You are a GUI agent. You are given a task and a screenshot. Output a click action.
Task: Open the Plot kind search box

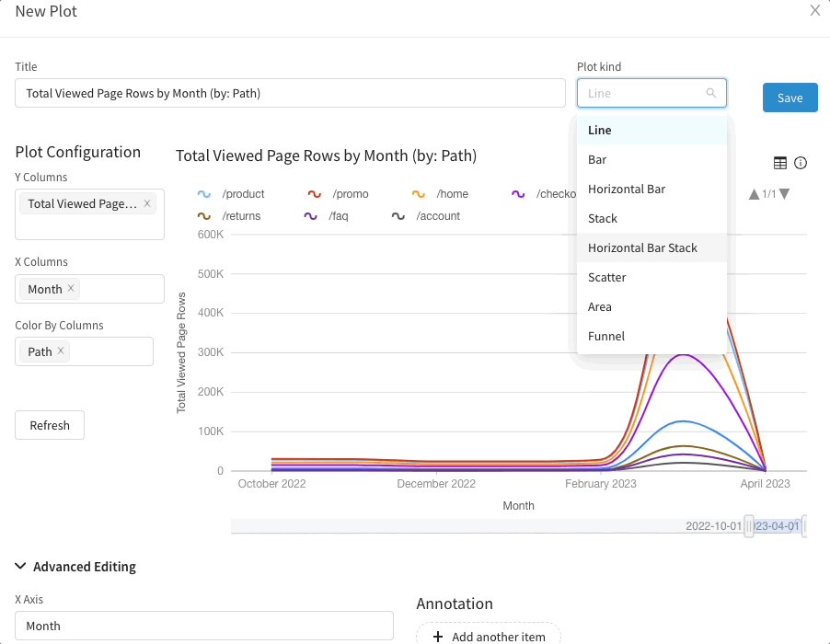point(651,93)
